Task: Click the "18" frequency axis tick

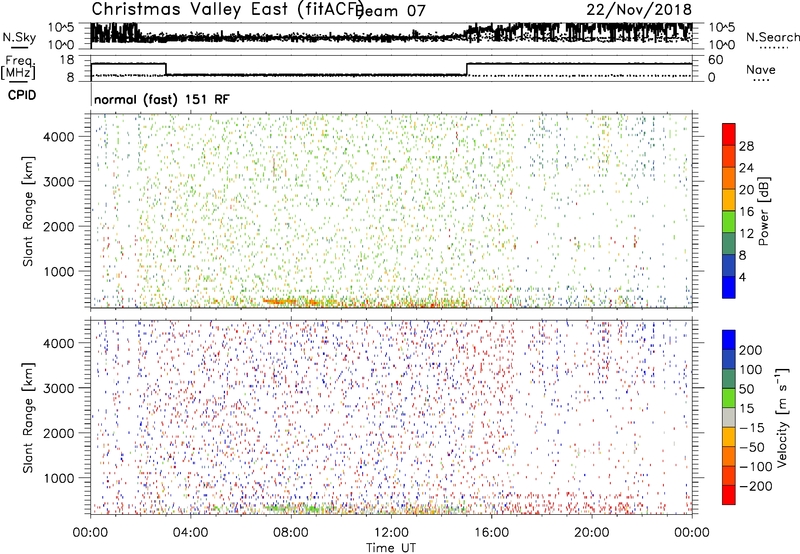Action: click(x=67, y=60)
